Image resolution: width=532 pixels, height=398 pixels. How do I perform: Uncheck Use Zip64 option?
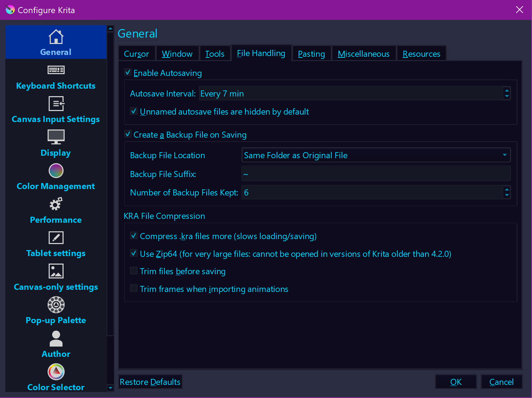pos(134,253)
